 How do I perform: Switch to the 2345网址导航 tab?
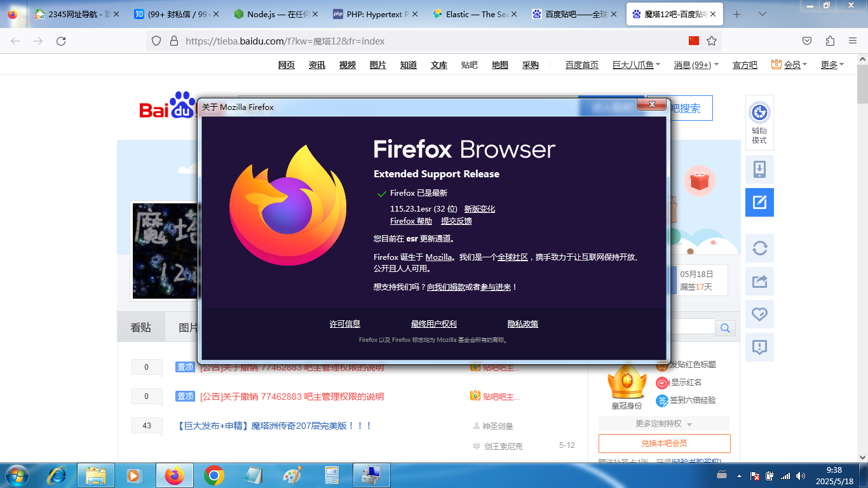76,14
